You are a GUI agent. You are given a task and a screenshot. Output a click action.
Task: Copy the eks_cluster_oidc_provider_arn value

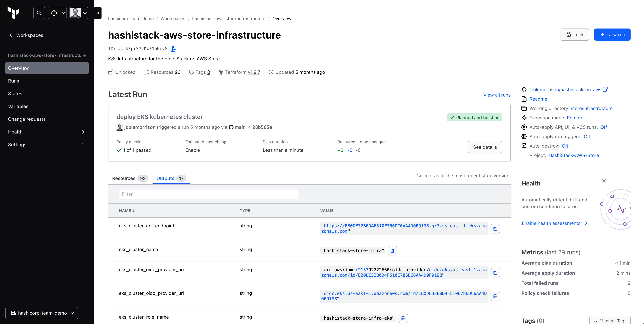pos(495,273)
